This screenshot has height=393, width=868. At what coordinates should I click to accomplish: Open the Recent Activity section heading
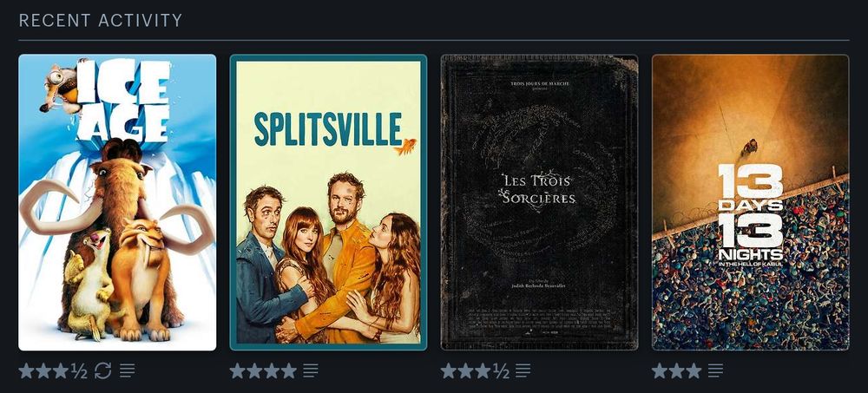[x=101, y=21]
